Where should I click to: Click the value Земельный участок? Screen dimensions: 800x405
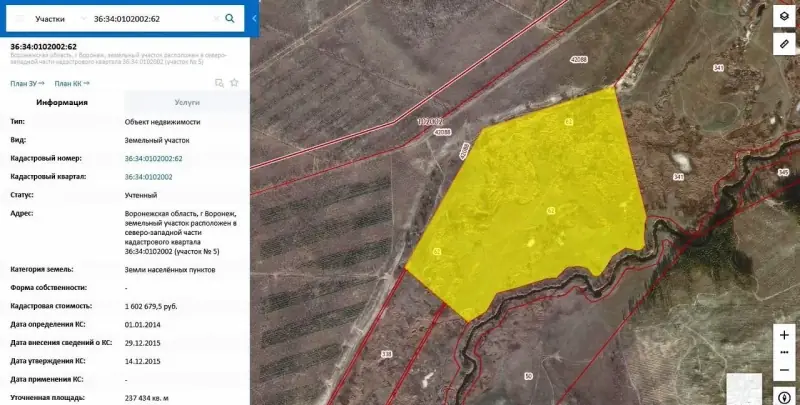pos(157,140)
